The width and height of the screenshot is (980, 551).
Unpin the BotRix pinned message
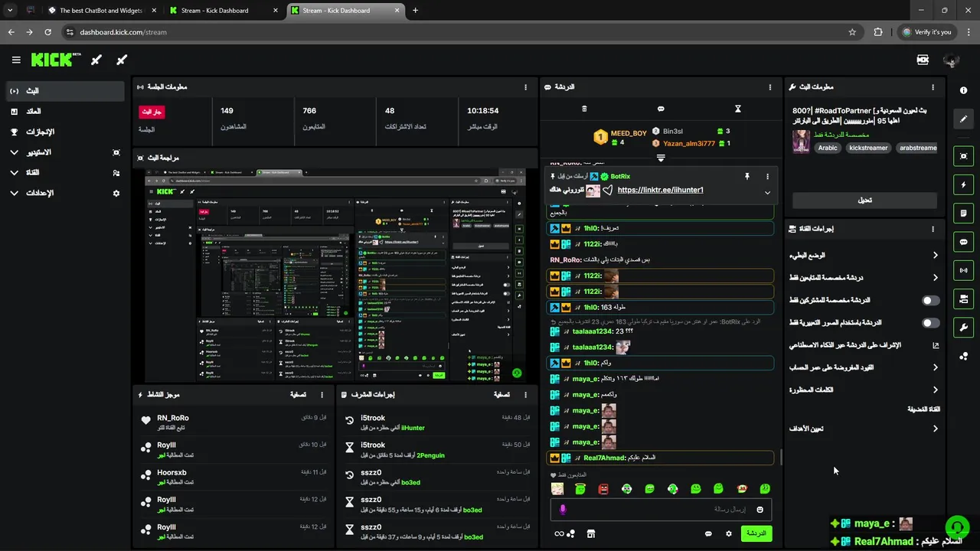coord(747,176)
